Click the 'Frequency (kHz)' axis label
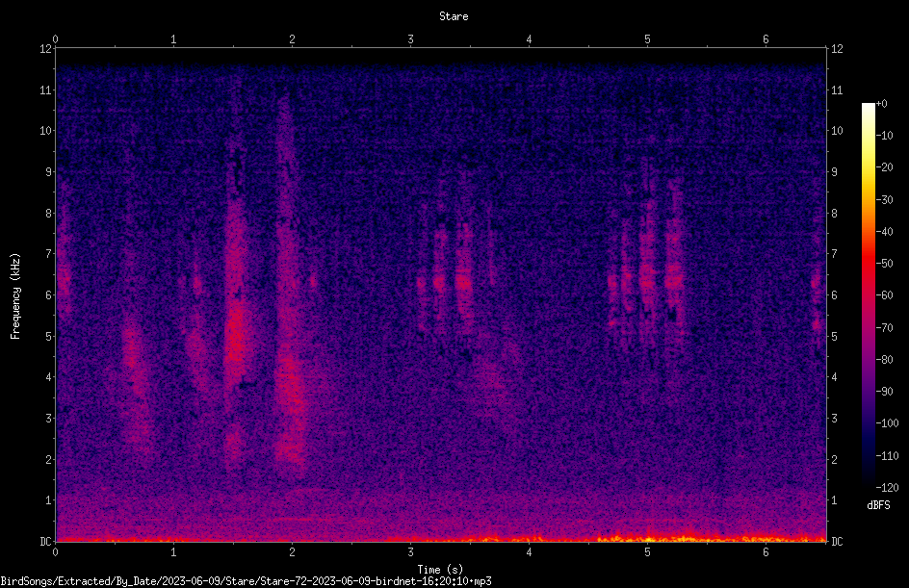 (15, 296)
